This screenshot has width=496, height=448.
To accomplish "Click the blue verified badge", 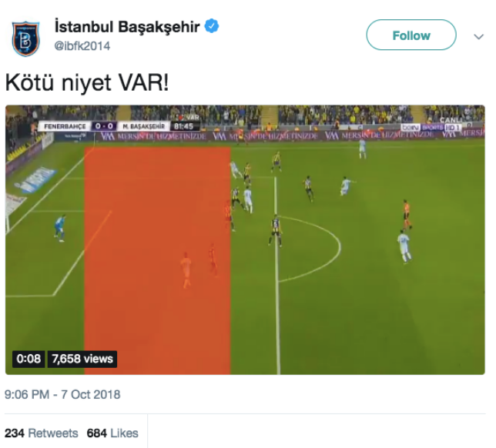I will point(212,26).
